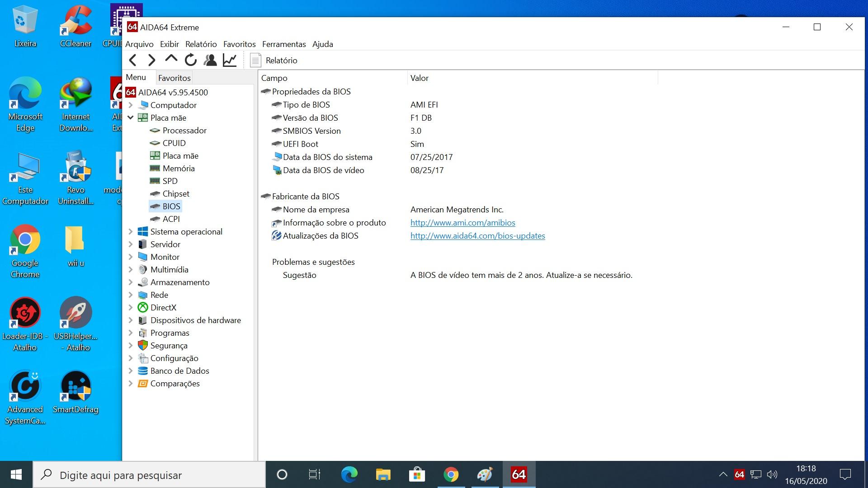
Task: Expand the Servidor tree node
Action: coord(131,244)
